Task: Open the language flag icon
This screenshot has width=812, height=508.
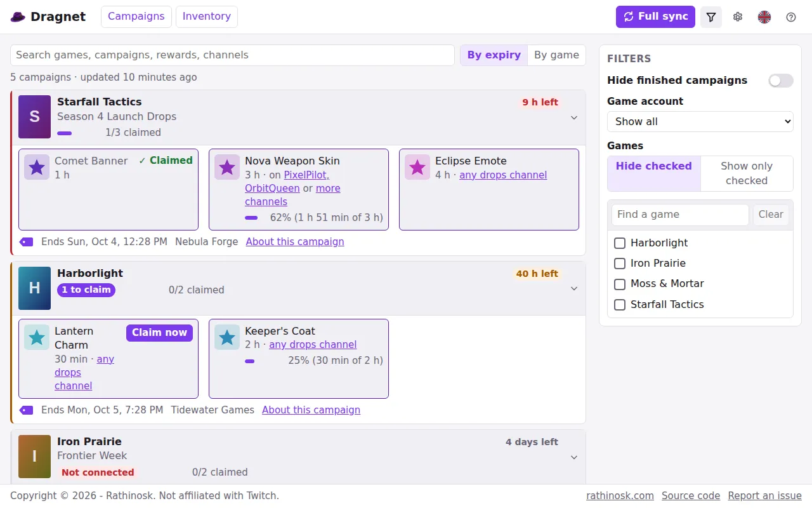Action: point(764,17)
